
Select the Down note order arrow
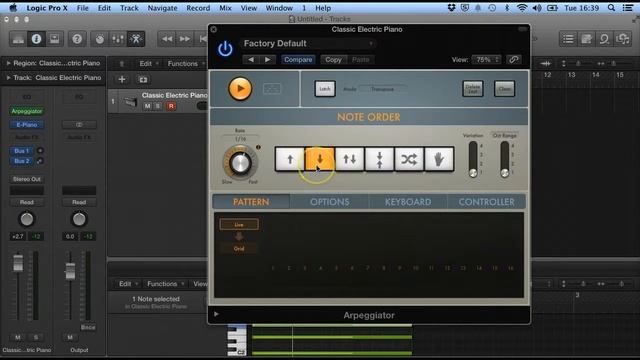(x=320, y=159)
